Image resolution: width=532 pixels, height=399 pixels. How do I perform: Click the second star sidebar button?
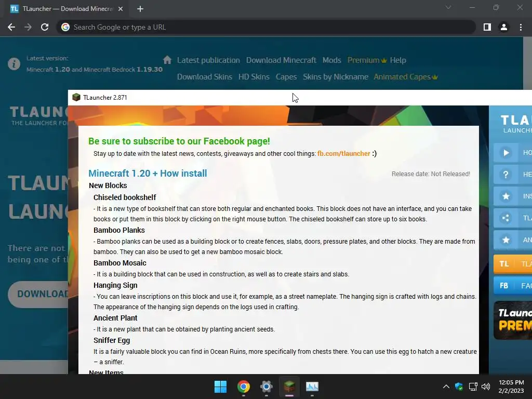(512, 240)
